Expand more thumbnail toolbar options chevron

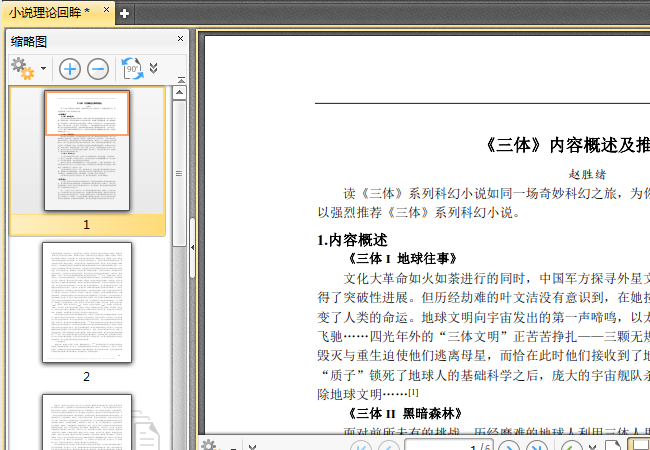pos(153,68)
